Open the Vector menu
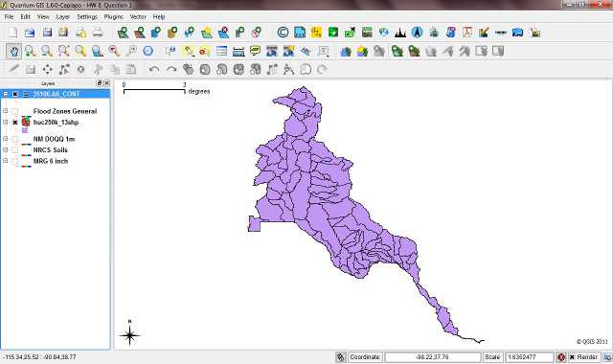613x364 pixels. (138, 17)
